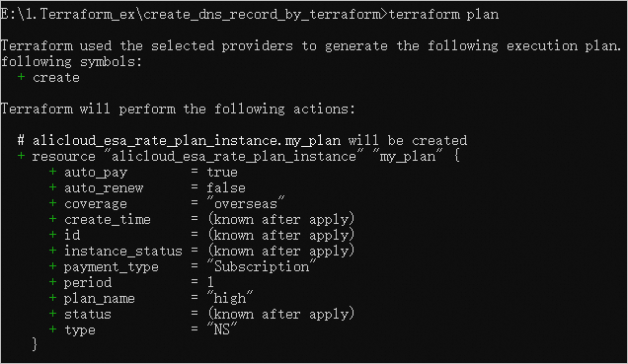Image resolution: width=628 pixels, height=364 pixels.
Task: Click the plus sign next to coverage
Action: [x=52, y=203]
